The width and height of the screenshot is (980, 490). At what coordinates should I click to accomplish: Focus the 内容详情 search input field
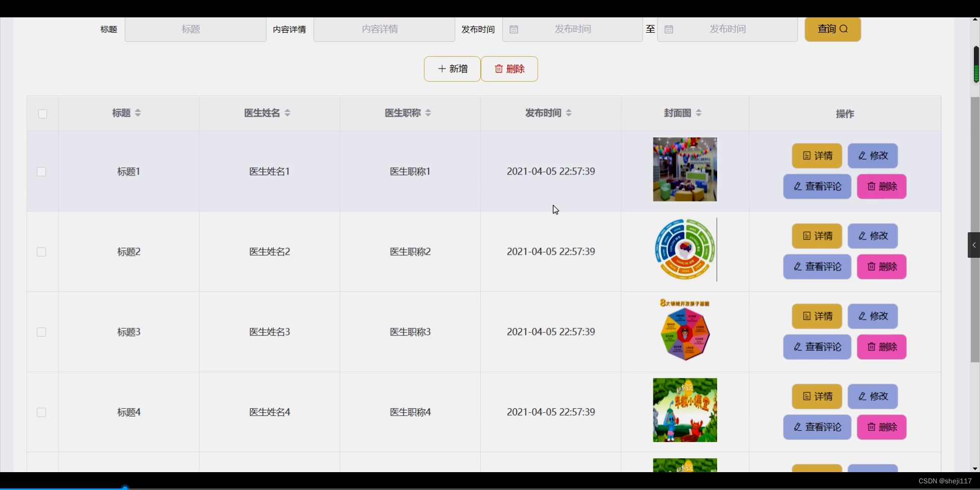tap(384, 29)
